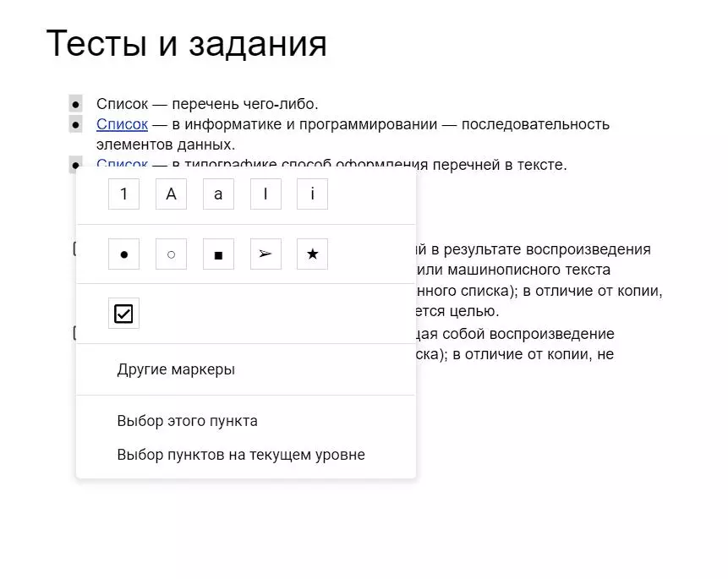
Task: Select the arrow bullet marker
Action: coord(265,254)
